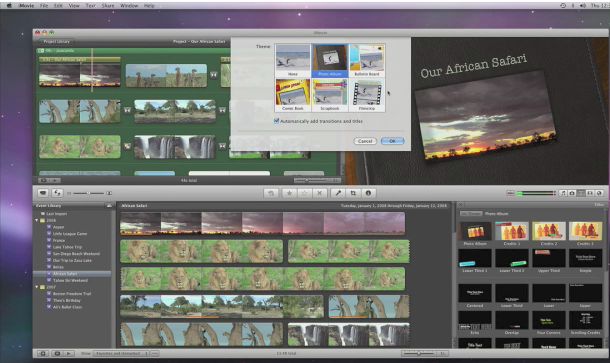Open the File menu
Screen dimensions: 610x363
44,5
